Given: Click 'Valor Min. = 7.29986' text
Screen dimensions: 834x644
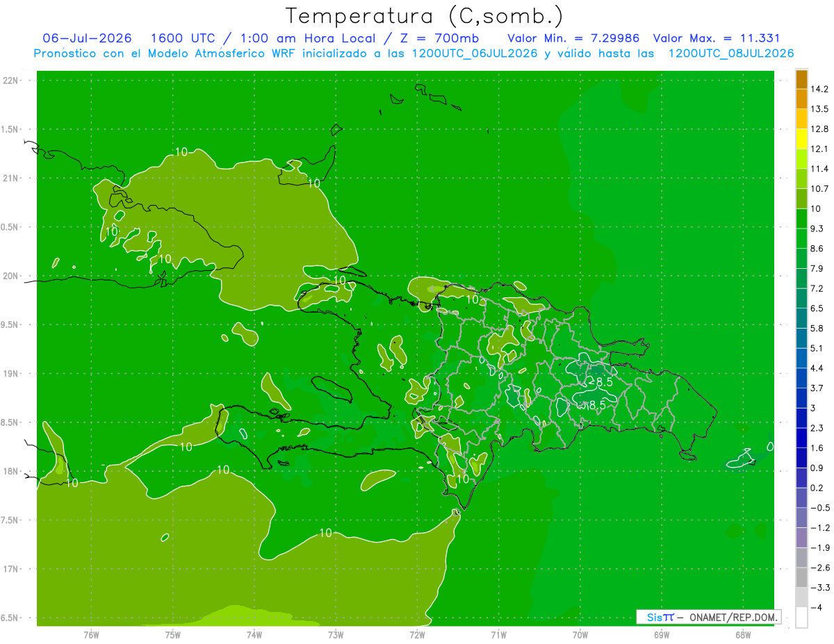Looking at the screenshot, I should click(573, 38).
